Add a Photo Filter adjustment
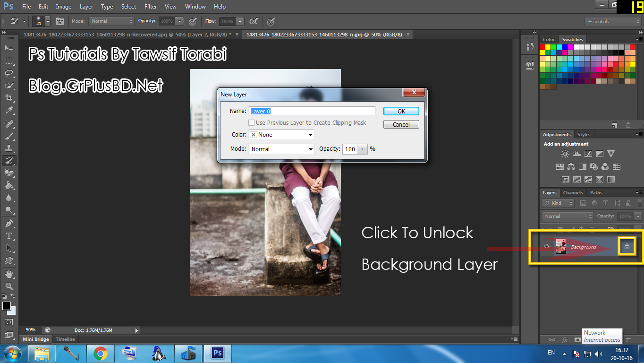Screen dimensions: 644x363 point(594,166)
